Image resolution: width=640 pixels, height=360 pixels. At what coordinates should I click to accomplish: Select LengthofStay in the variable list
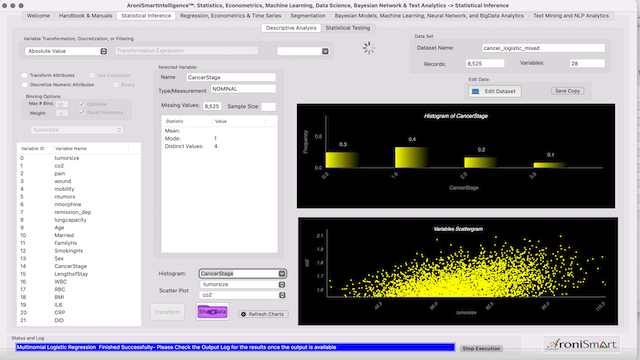(79, 274)
